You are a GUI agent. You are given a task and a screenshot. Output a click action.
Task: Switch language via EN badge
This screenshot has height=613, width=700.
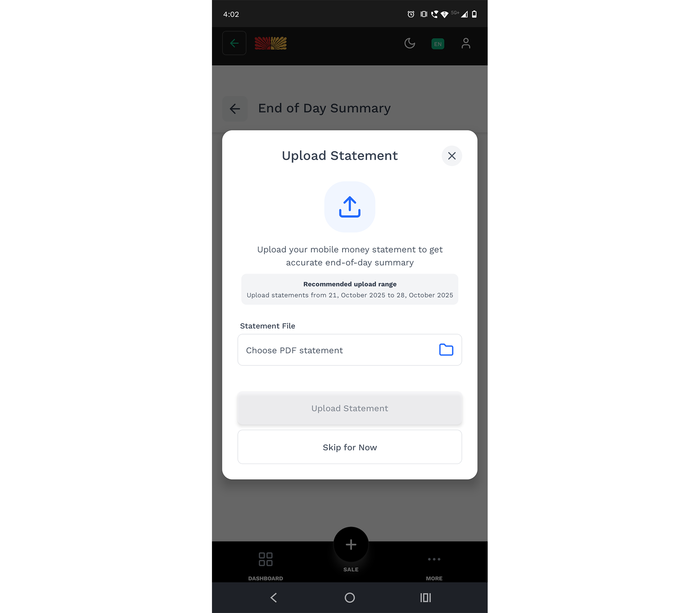tap(438, 44)
